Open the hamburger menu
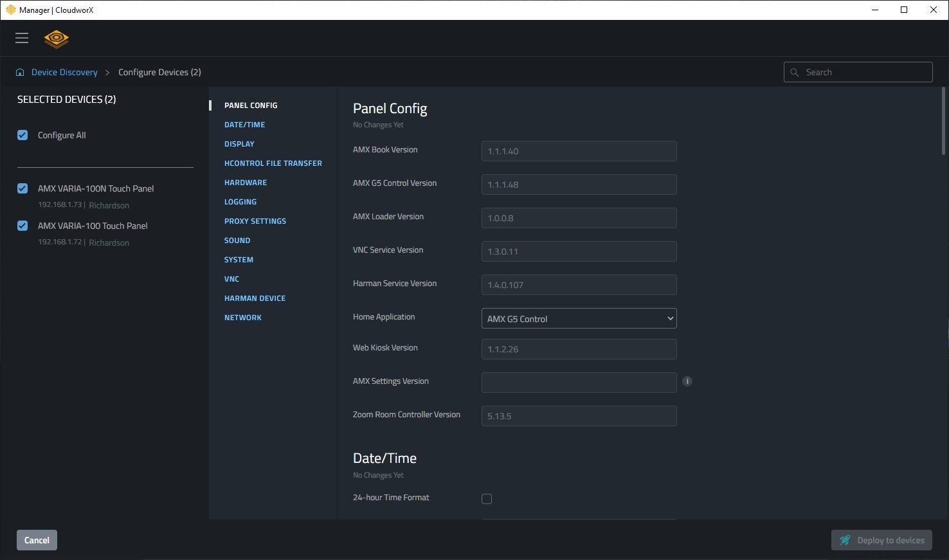This screenshot has width=949, height=560. point(22,38)
